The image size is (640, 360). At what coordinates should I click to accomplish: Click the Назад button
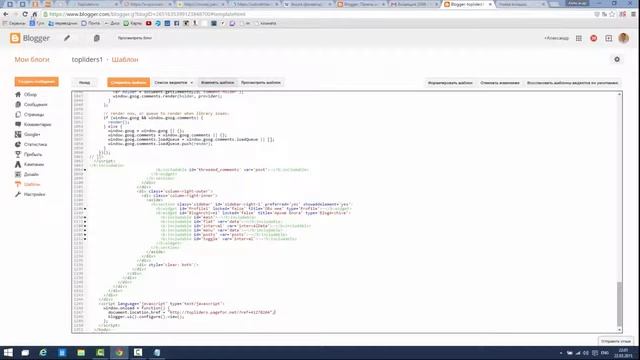pos(84,82)
